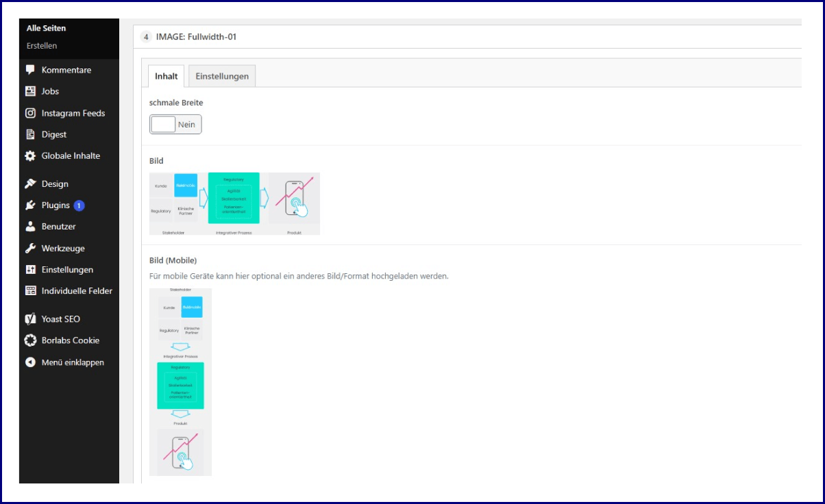Select the Inhalt tab
Viewport: 825px width, 504px height.
click(x=165, y=76)
